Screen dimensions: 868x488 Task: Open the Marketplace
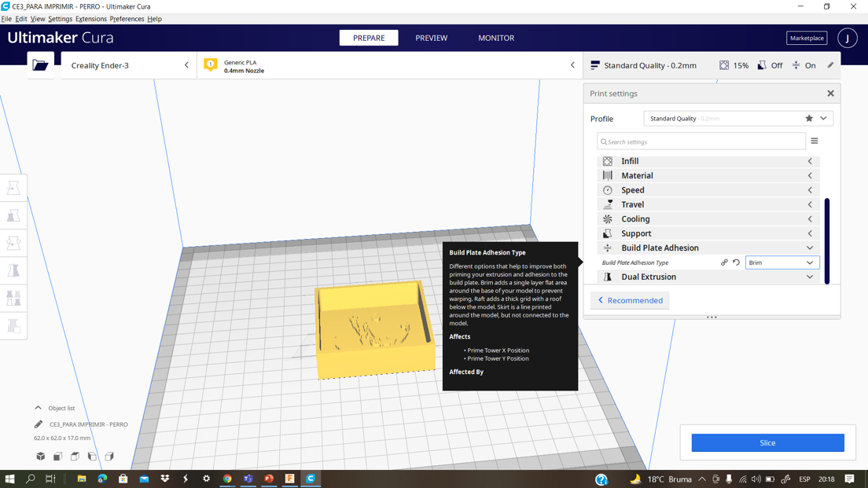pyautogui.click(x=807, y=39)
